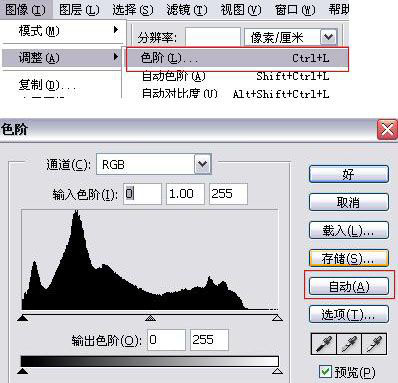Open the 图层(L) menu

tap(79, 9)
